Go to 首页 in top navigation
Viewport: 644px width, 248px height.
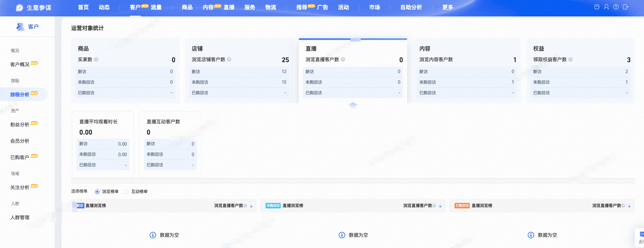coord(83,7)
